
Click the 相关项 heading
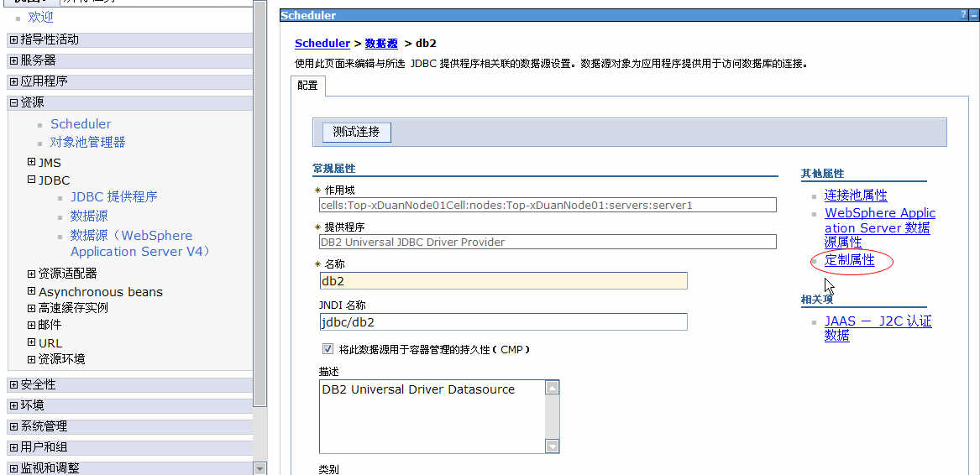point(817,300)
